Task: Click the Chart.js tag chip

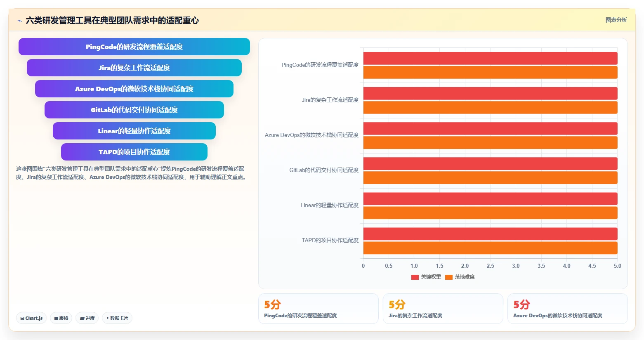Action: point(31,318)
